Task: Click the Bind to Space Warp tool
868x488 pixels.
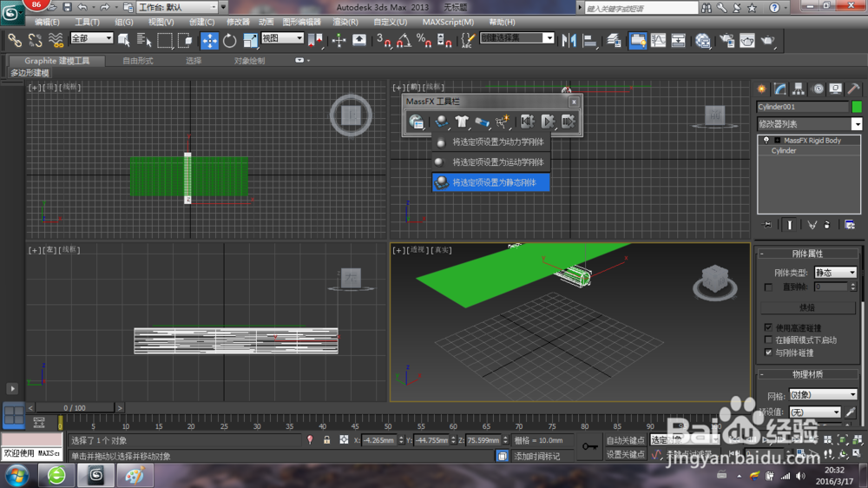Action: pyautogui.click(x=56, y=41)
